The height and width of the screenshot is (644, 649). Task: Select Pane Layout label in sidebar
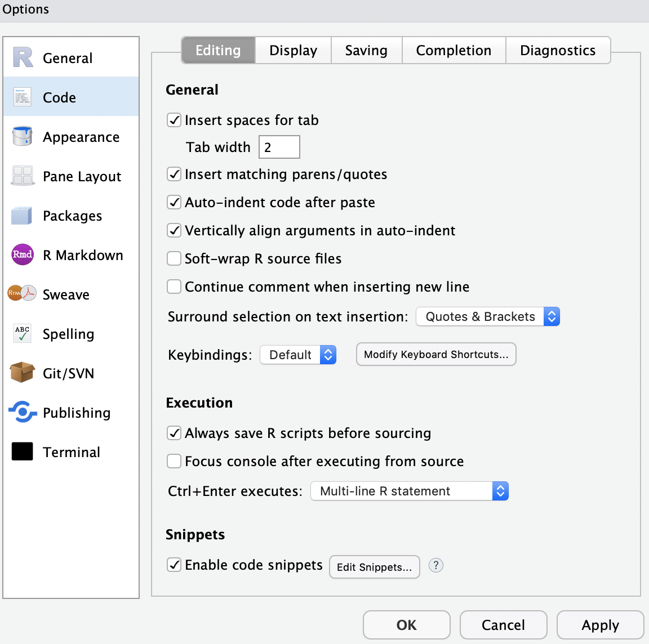[82, 177]
